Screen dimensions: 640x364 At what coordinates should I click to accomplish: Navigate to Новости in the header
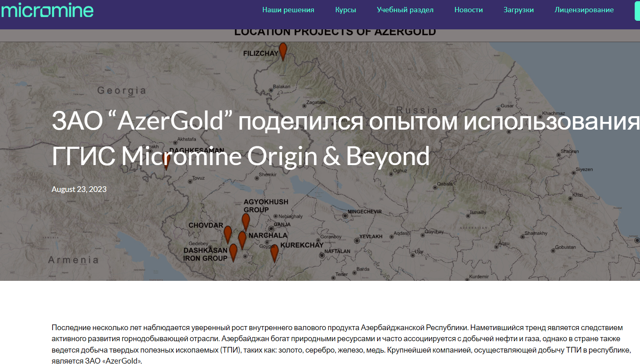(468, 10)
